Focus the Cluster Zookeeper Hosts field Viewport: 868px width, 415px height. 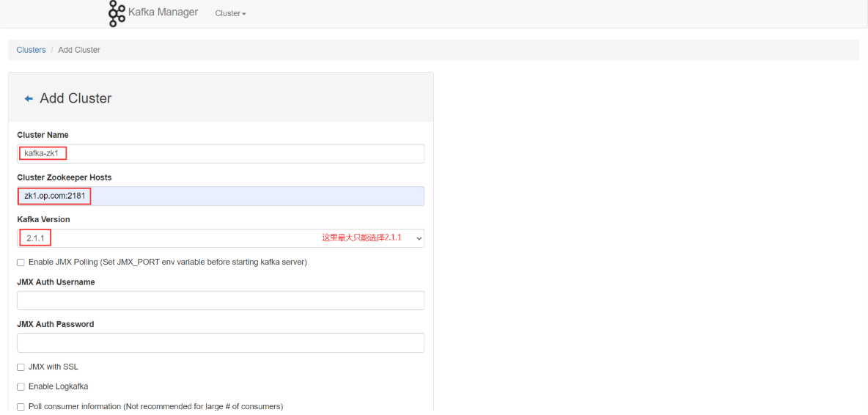tap(221, 196)
